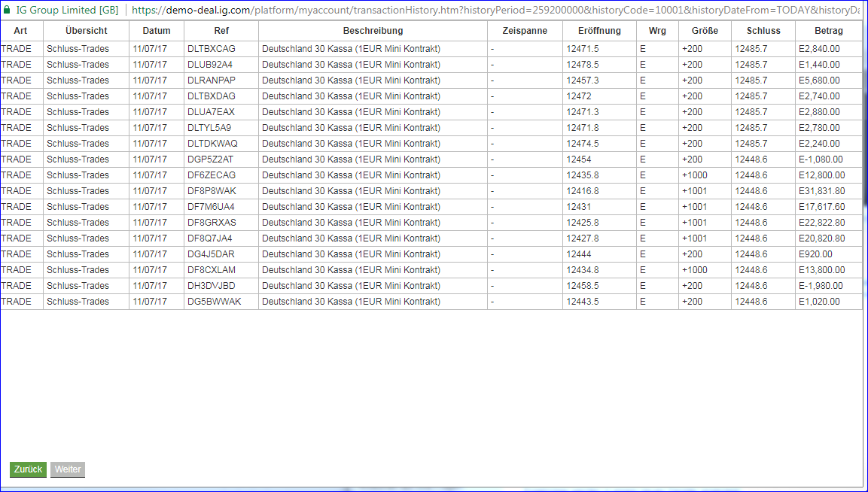Click amount E5,680.00

click(x=819, y=80)
